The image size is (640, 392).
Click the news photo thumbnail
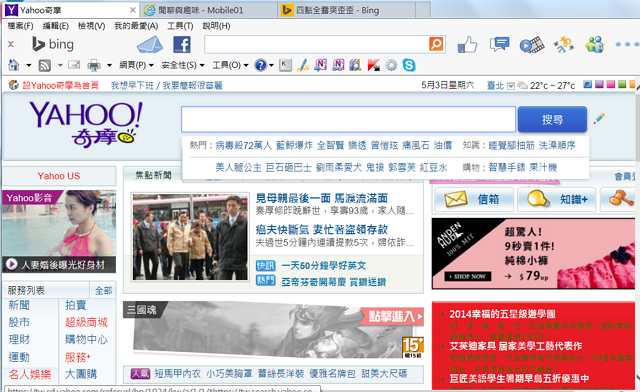pyautogui.click(x=190, y=237)
